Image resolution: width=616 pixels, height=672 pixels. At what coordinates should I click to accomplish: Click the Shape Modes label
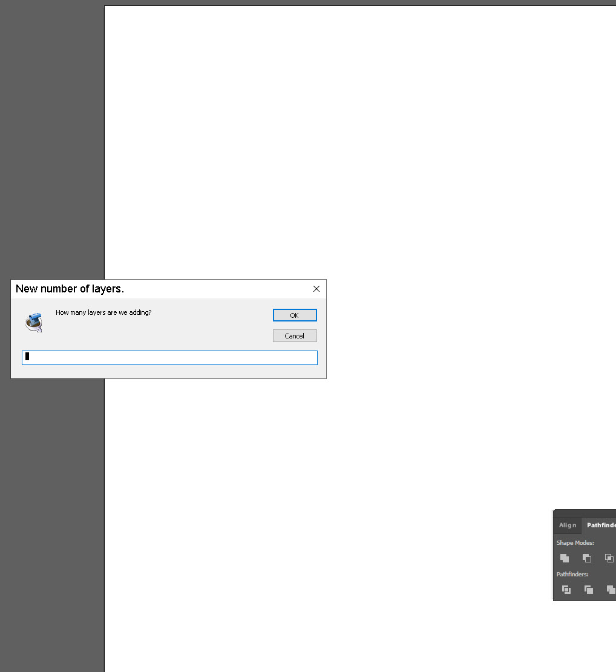click(x=575, y=542)
